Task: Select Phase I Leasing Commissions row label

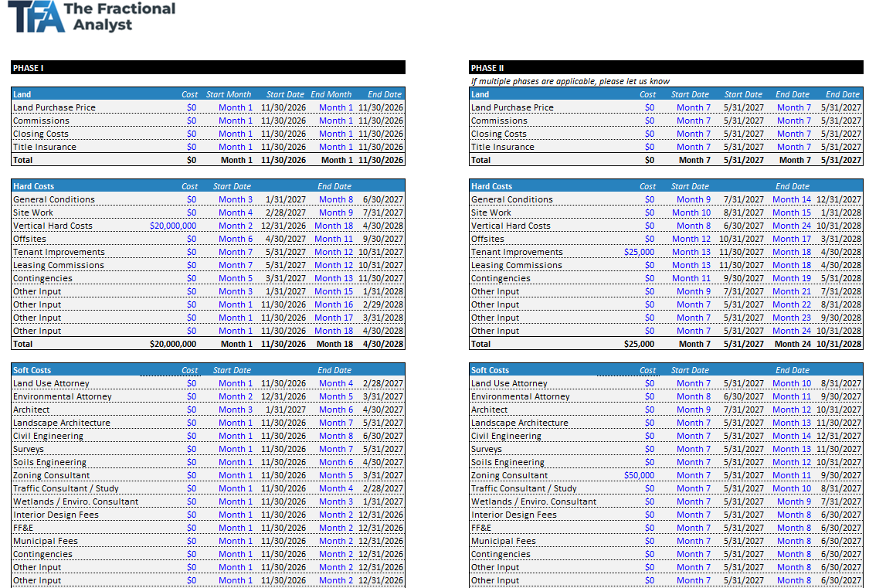Action: [59, 266]
